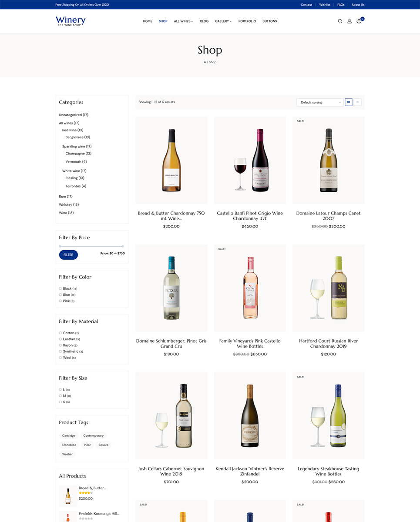Go to the Blog menu item

coord(204,21)
